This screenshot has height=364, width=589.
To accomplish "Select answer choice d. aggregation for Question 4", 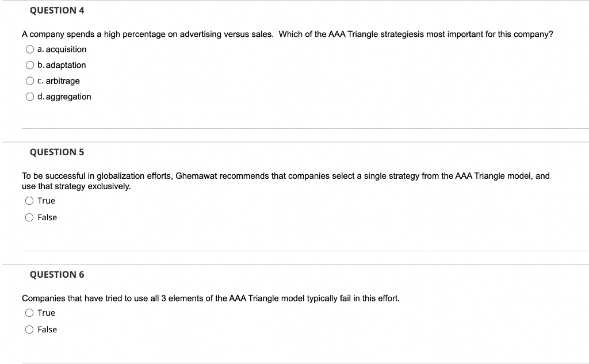I will point(29,96).
